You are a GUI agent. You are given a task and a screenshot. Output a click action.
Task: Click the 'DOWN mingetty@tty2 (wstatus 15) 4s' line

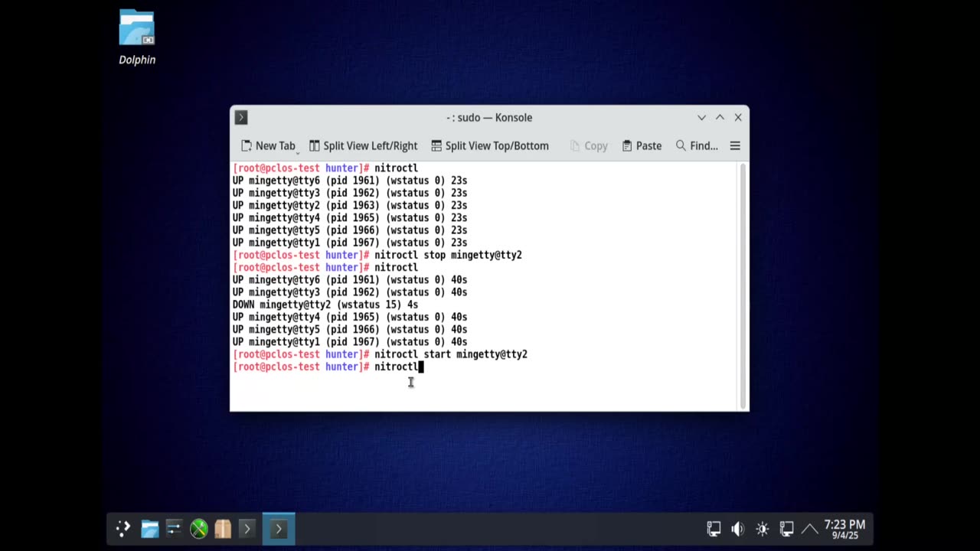coord(325,305)
